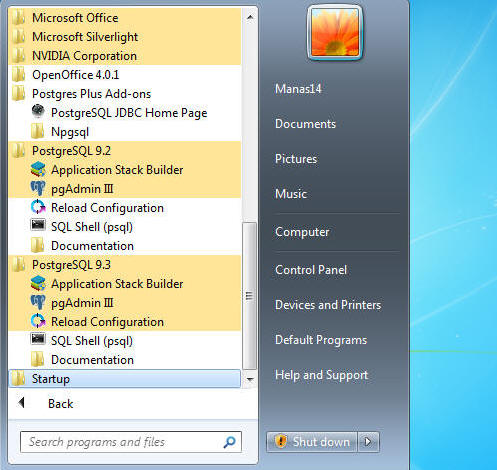This screenshot has width=497, height=470.
Task: Open Control Panel from the Start menu
Action: [x=311, y=270]
